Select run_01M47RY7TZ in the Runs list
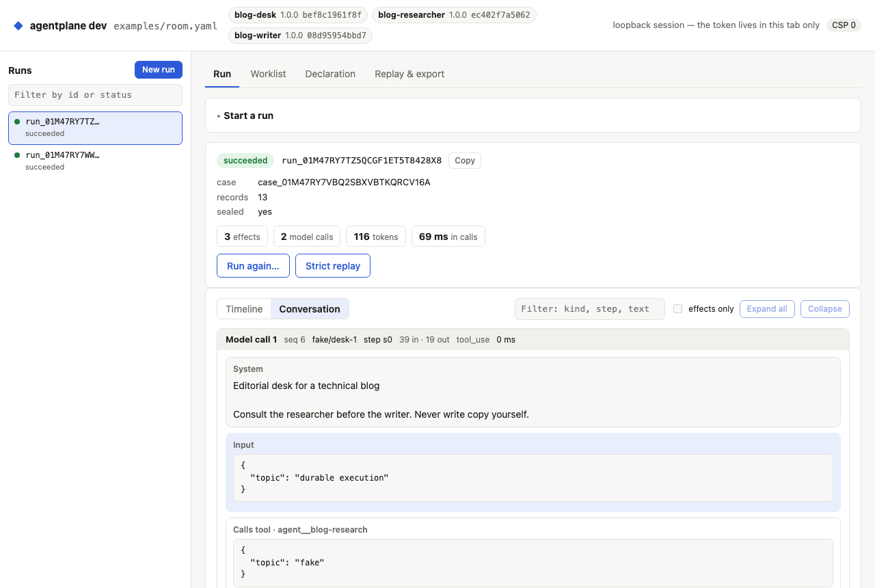 pyautogui.click(x=95, y=128)
